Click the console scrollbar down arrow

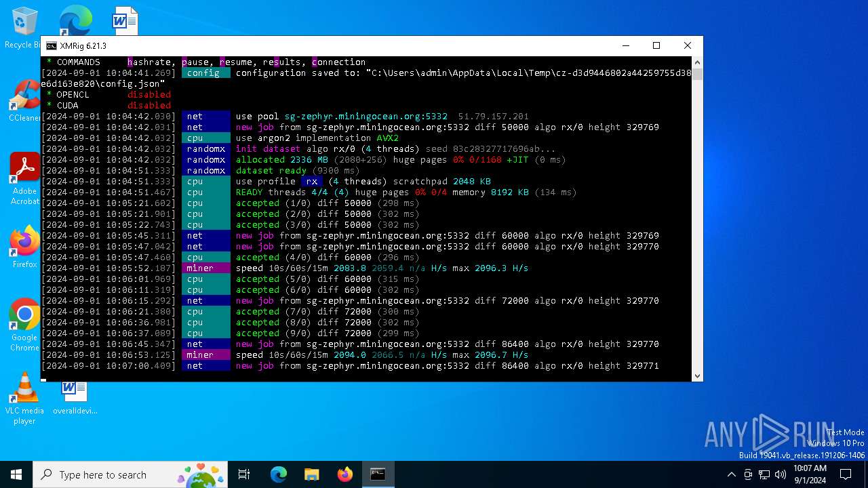pyautogui.click(x=697, y=376)
